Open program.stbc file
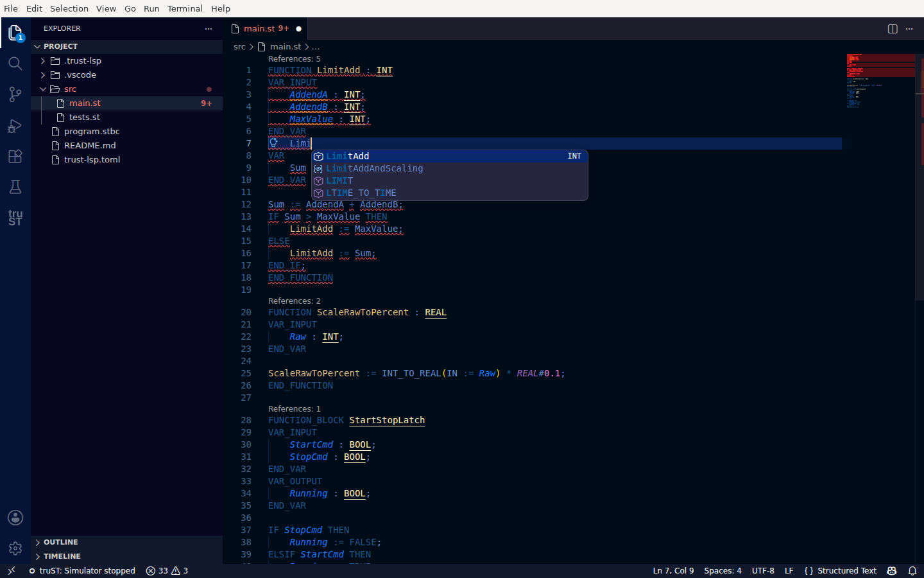The image size is (924, 578). tap(126, 132)
